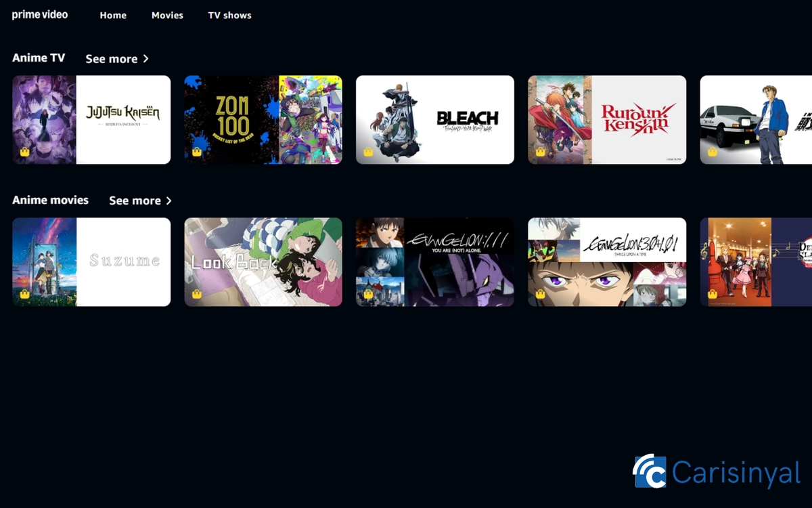The height and width of the screenshot is (508, 812).
Task: Click the bag icon on Rurouni Kenshin
Action: tap(539, 153)
